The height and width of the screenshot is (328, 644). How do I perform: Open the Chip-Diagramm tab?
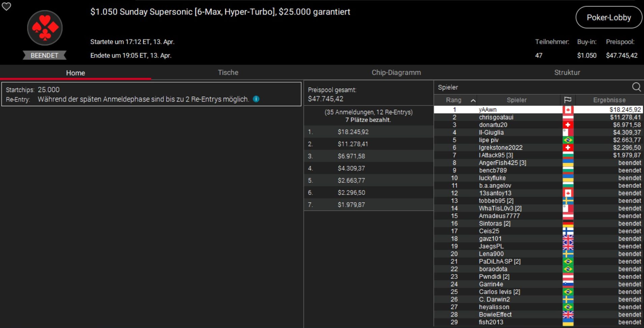pos(396,72)
